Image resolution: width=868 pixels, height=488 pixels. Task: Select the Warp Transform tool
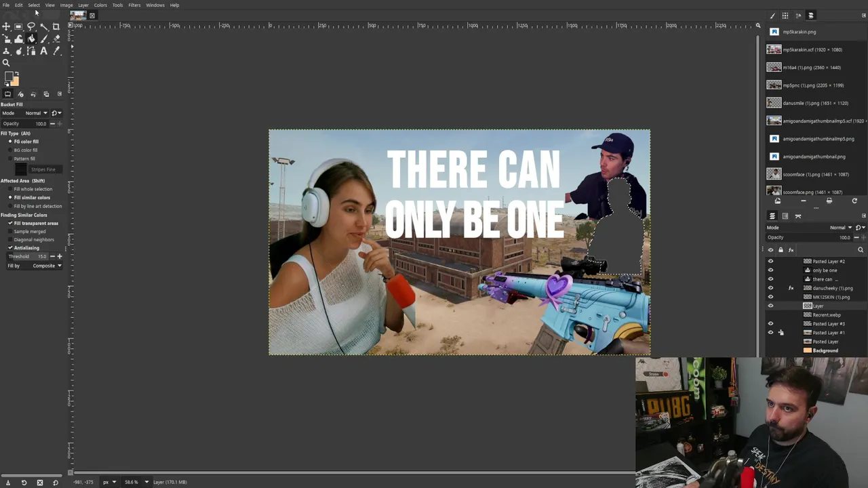click(x=18, y=39)
